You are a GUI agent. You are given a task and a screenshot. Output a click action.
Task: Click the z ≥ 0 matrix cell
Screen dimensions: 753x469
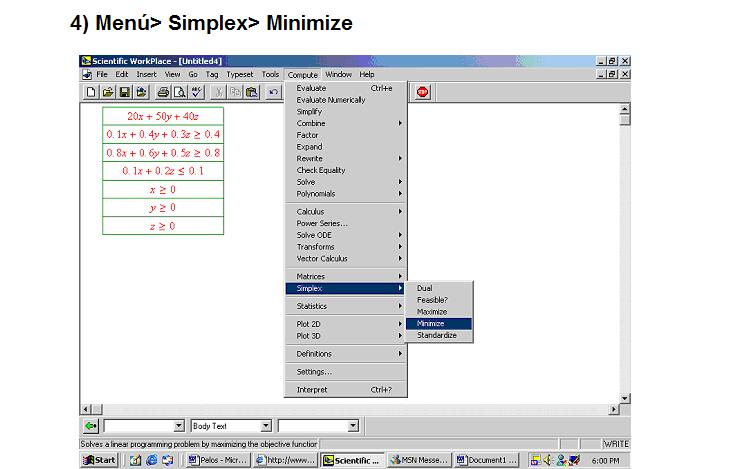[163, 226]
